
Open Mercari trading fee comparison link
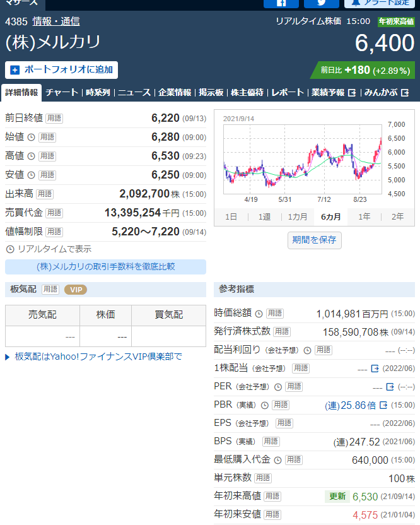[x=105, y=267]
